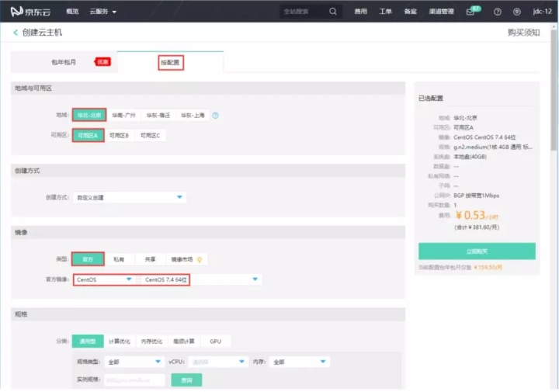559x392 pixels.
Task: Select the 私有 image type
Action: [x=119, y=259]
